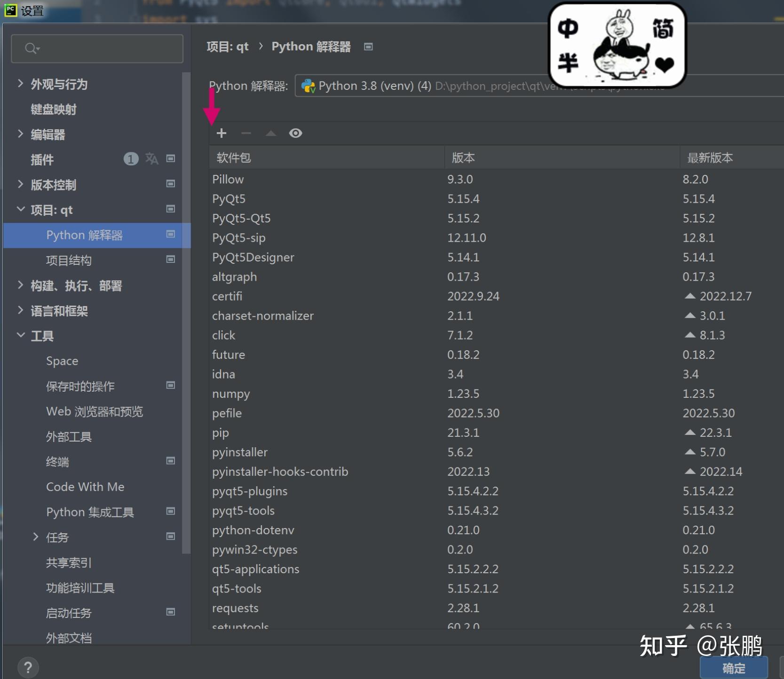Toggle the eye icon to show early releases
The width and height of the screenshot is (784, 679).
[x=295, y=133]
